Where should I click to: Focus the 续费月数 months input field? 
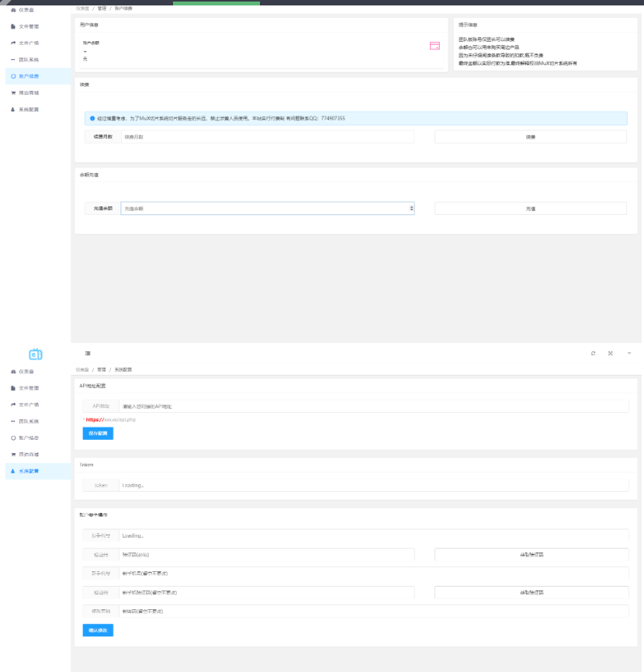pyautogui.click(x=267, y=137)
